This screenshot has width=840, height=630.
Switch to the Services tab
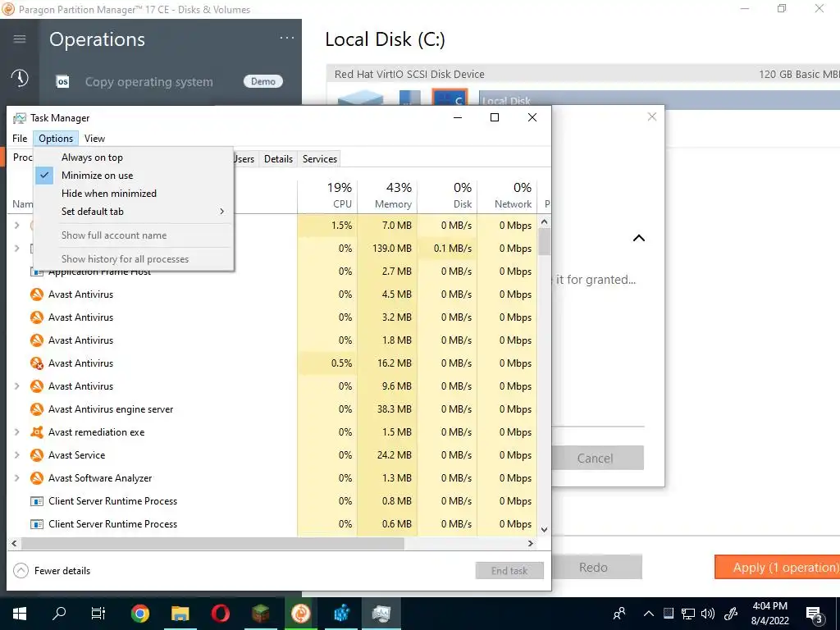tap(319, 158)
